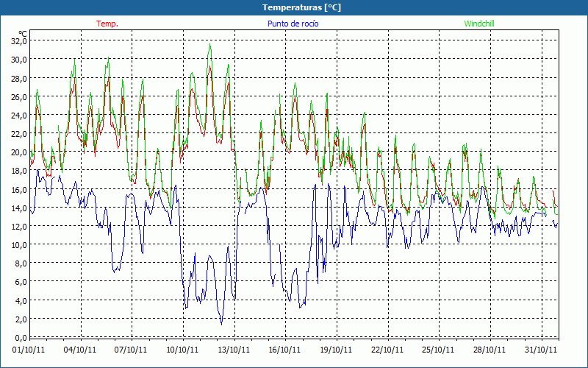Click the °C unit label on the axis
This screenshot has height=368, width=588.
[x=23, y=34]
